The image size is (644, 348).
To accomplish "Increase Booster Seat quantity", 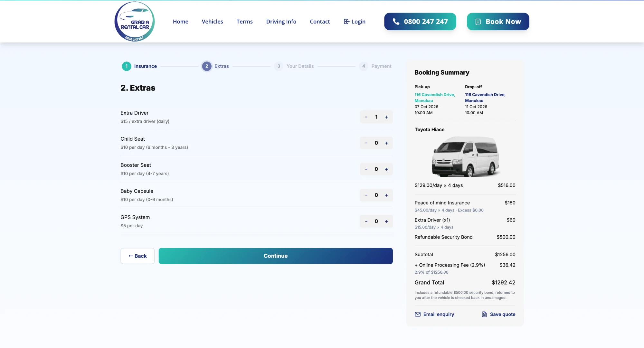I will tap(386, 169).
